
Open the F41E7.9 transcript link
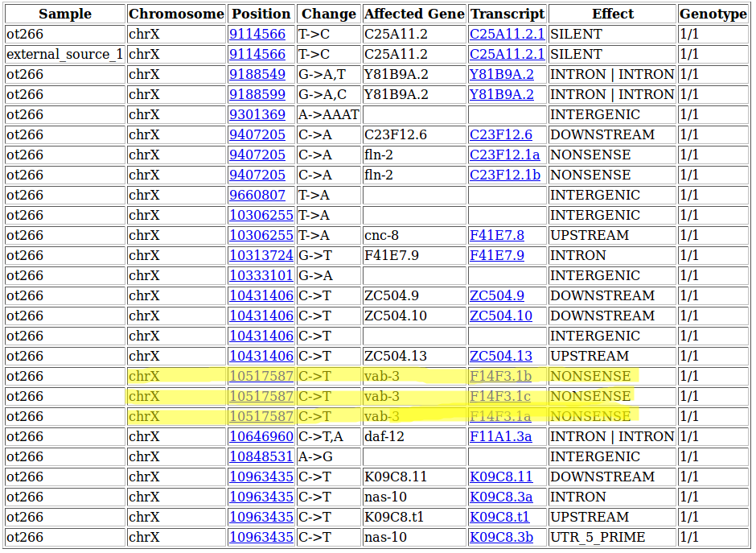496,255
